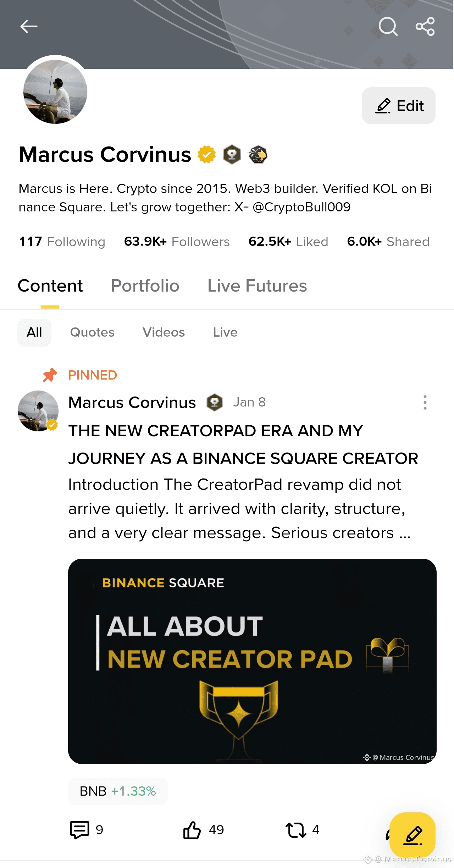
Task: Open the three-dot post options menu
Action: point(425,403)
